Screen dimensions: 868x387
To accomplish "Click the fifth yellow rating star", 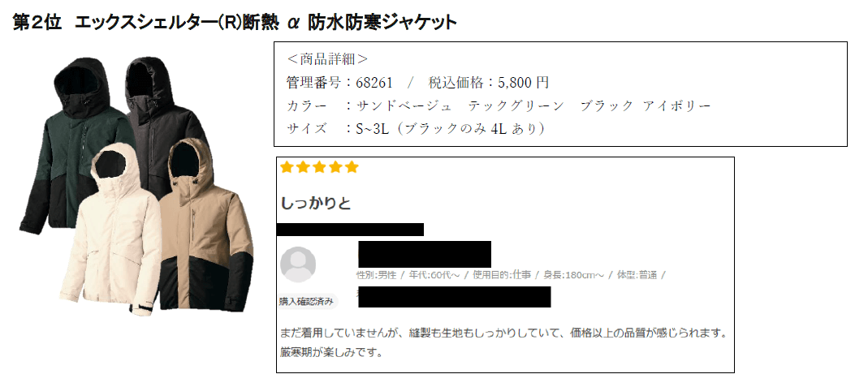I will pos(352,167).
